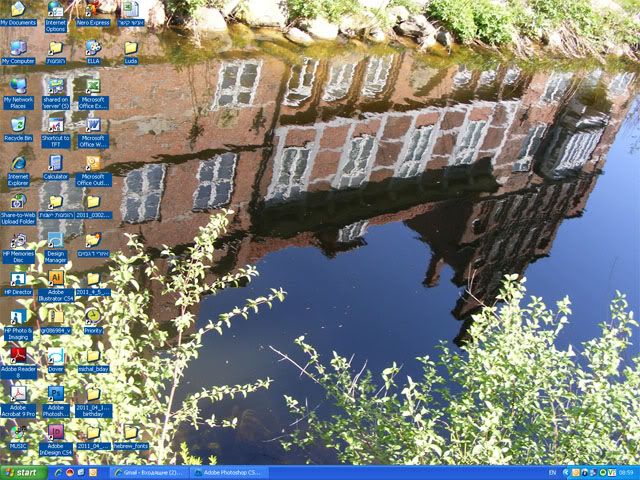Select the hebrew_fonts folder

coord(130,432)
